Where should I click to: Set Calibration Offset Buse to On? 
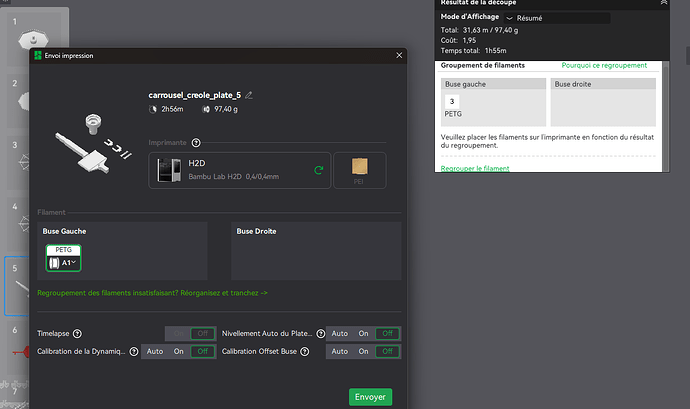coord(363,351)
